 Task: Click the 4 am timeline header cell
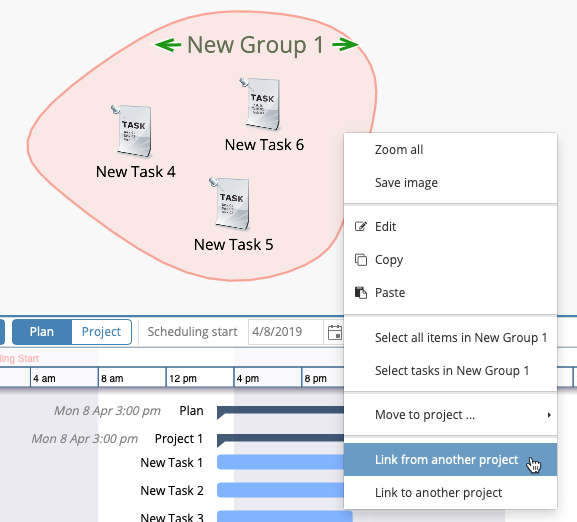tap(64, 378)
